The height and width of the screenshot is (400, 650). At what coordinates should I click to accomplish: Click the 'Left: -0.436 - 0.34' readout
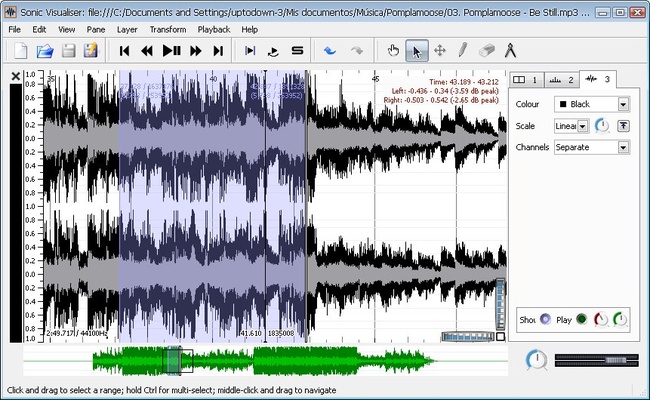click(x=445, y=91)
